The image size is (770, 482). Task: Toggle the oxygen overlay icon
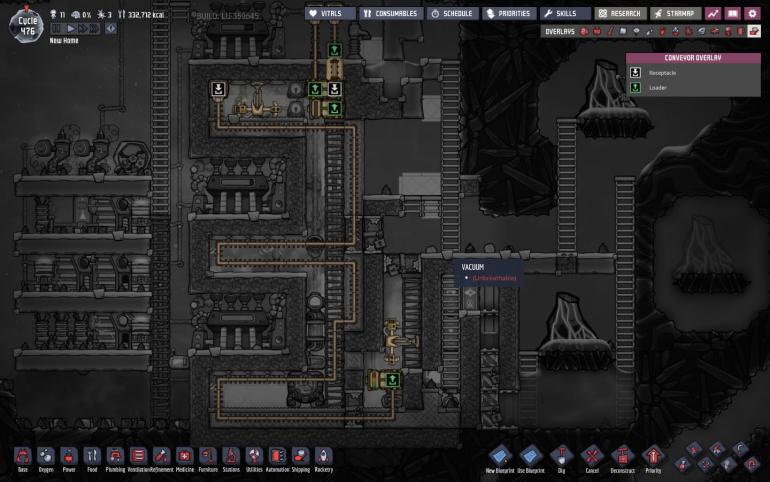coord(585,32)
